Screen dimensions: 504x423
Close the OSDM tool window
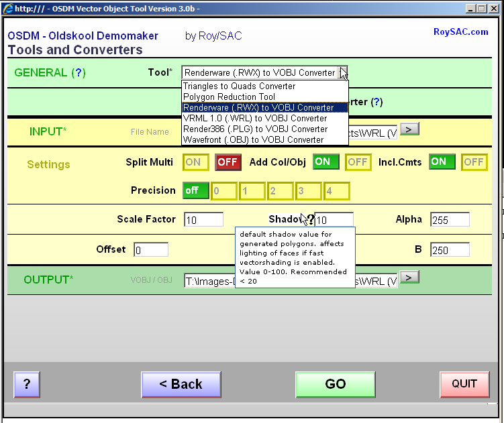(493, 9)
